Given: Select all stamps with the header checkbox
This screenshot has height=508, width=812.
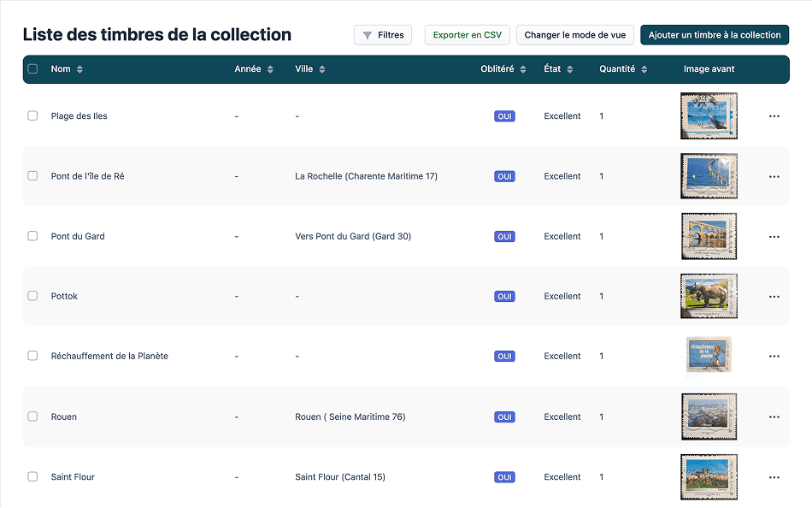Looking at the screenshot, I should point(32,69).
